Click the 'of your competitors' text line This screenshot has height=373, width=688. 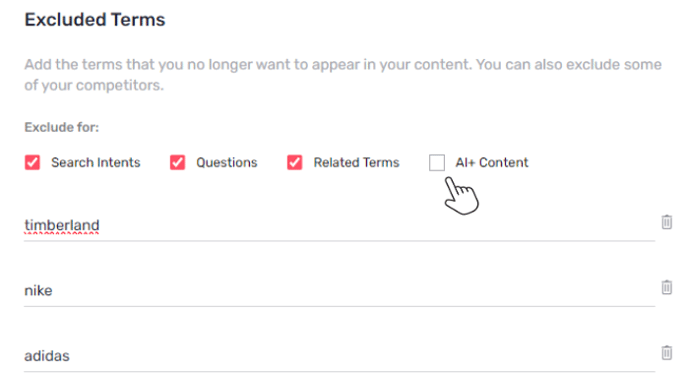[x=94, y=85]
